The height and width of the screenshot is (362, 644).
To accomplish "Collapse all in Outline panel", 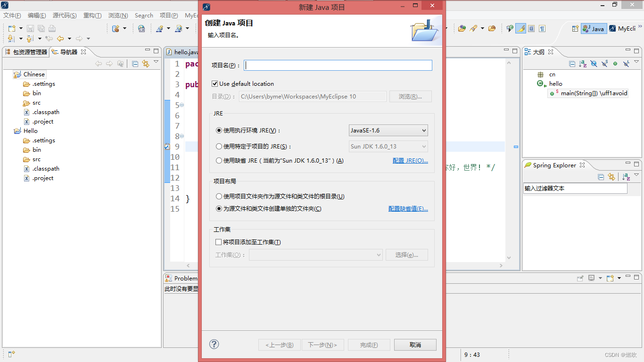I will 572,64.
